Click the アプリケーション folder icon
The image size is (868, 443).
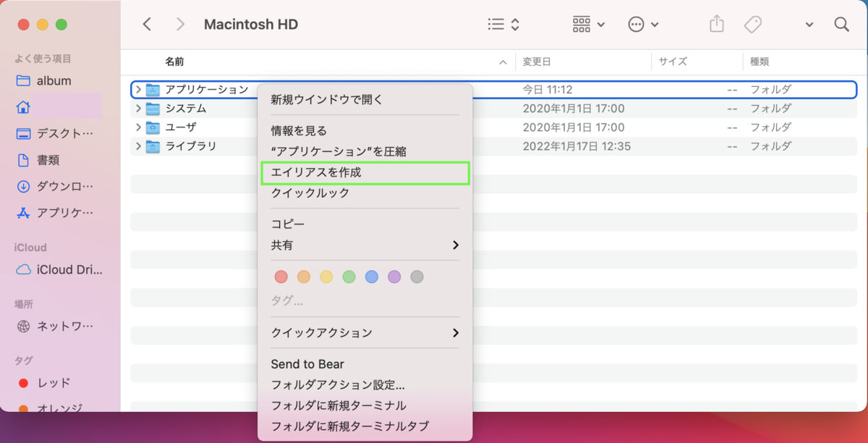pos(153,90)
